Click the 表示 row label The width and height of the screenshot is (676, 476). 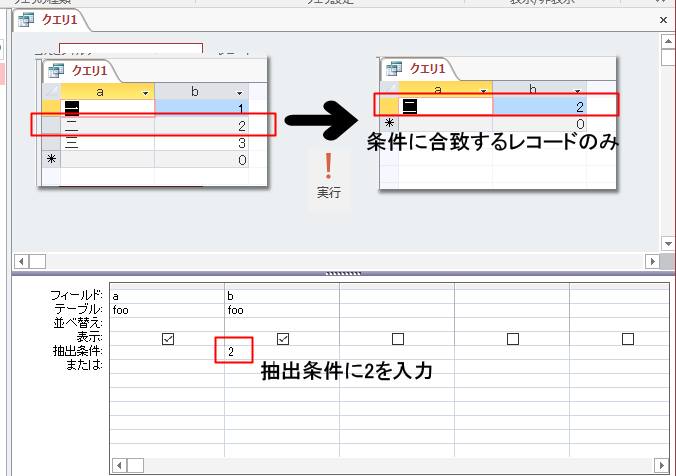[90, 337]
